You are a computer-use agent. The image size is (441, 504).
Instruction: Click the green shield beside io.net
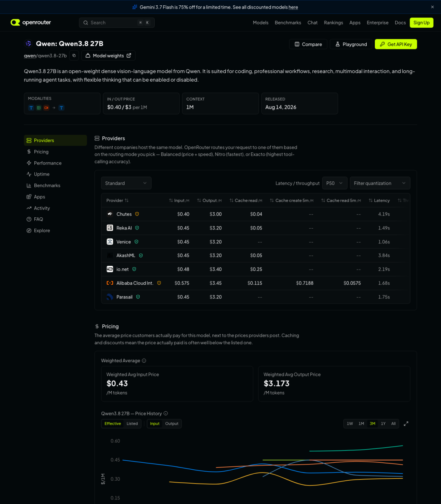click(x=134, y=269)
